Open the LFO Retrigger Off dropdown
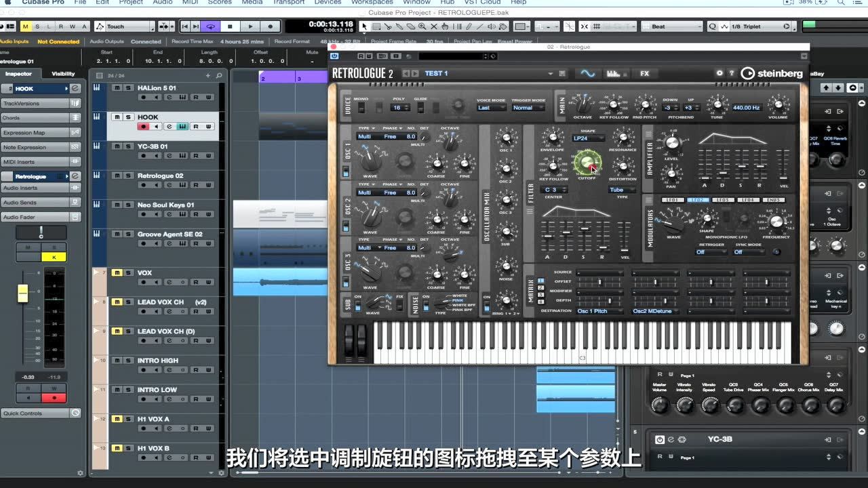Image resolution: width=868 pixels, height=488 pixels. (711, 252)
